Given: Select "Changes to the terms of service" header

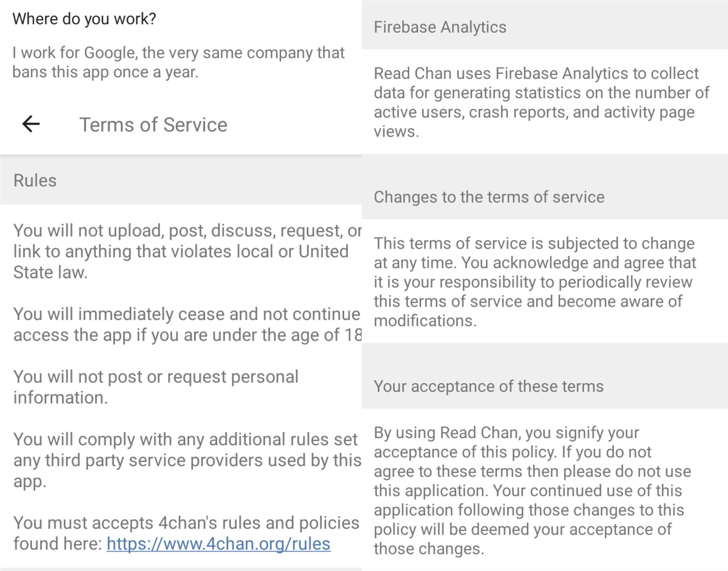Looking at the screenshot, I should pyautogui.click(x=489, y=197).
